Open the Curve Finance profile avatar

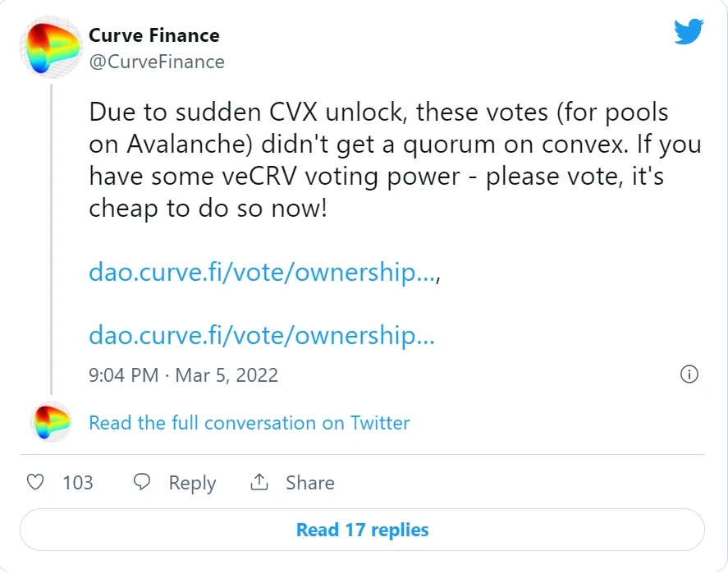51,47
